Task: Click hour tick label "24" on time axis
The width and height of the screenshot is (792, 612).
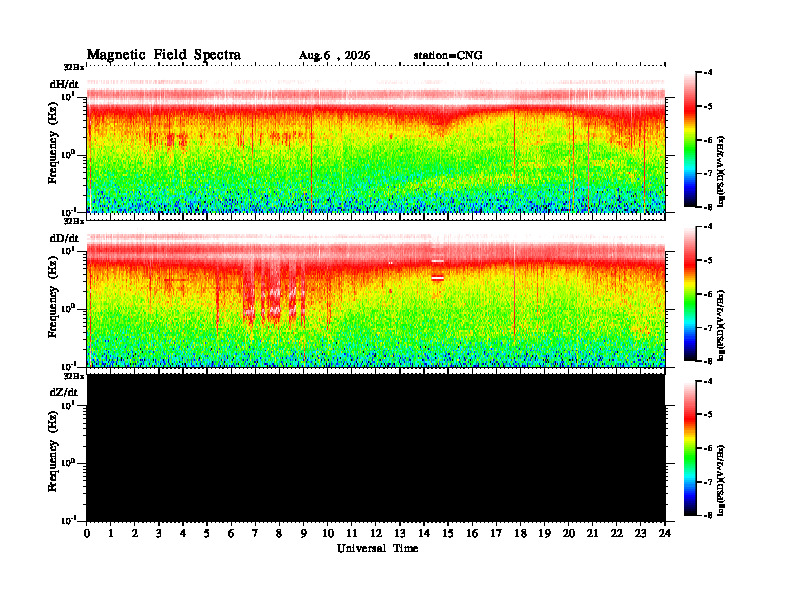Action: [665, 533]
